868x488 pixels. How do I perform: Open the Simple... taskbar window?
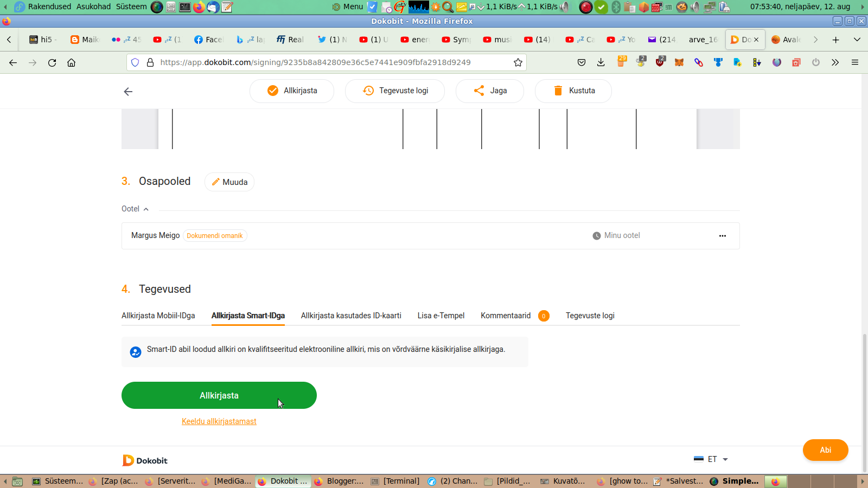(x=735, y=481)
